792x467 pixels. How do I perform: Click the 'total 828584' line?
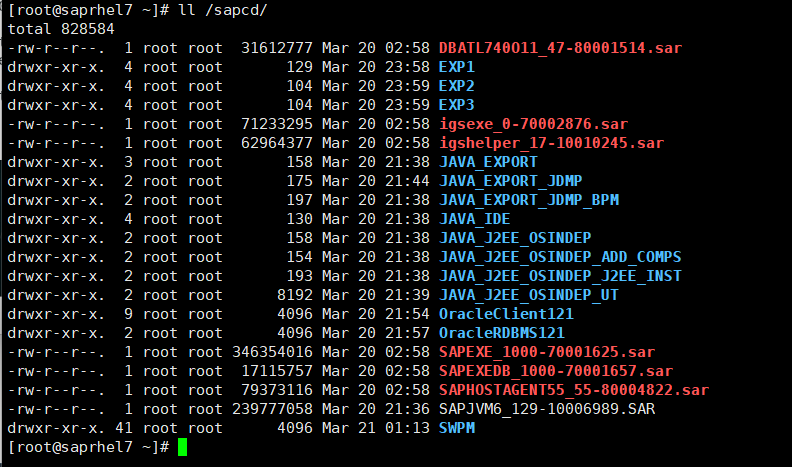61,29
